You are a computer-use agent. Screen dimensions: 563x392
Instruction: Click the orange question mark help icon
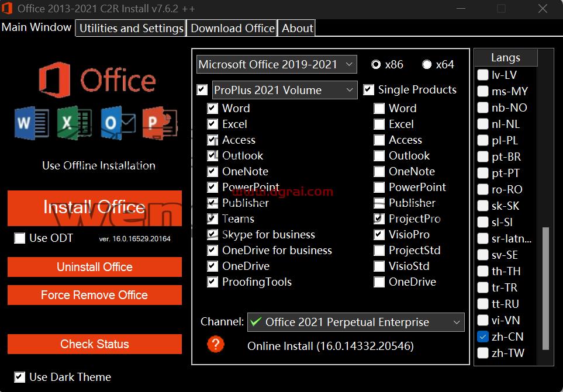[x=216, y=344]
